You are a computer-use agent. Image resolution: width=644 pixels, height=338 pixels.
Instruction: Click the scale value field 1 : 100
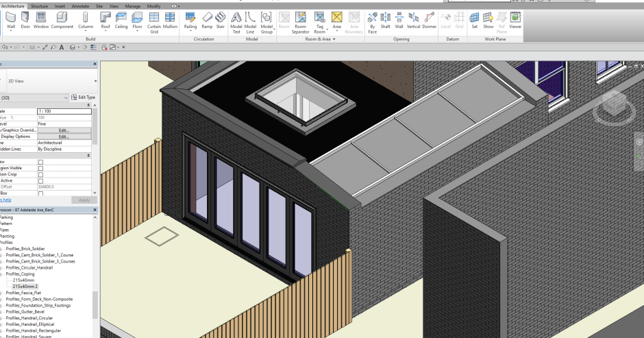64,112
